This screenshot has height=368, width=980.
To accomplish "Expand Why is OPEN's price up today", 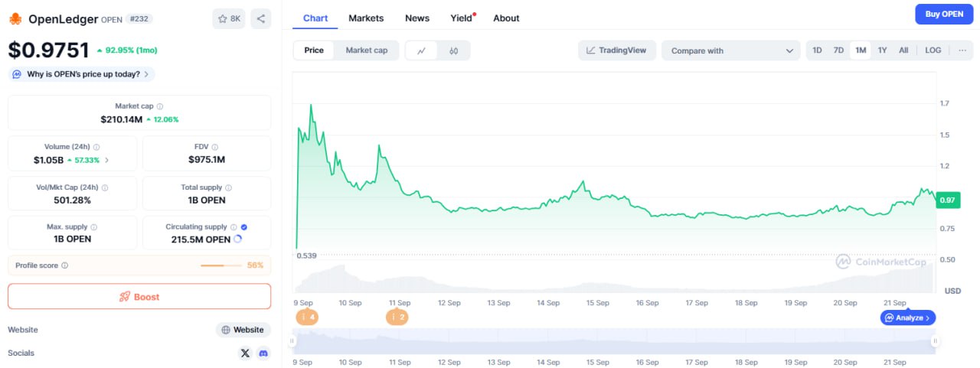I will tap(81, 74).
